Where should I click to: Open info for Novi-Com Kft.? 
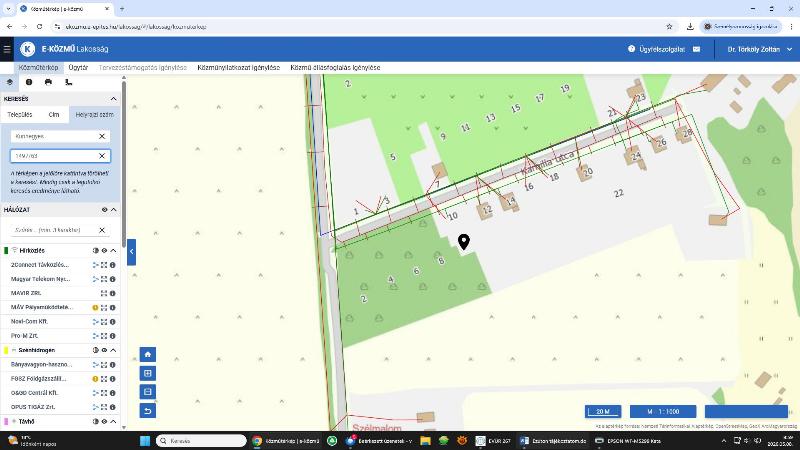(113, 322)
